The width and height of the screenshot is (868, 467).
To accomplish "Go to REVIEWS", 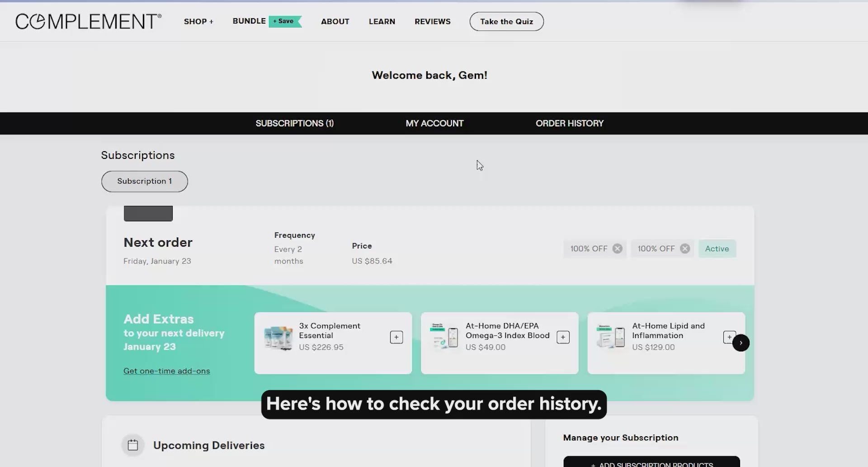I will [x=433, y=21].
